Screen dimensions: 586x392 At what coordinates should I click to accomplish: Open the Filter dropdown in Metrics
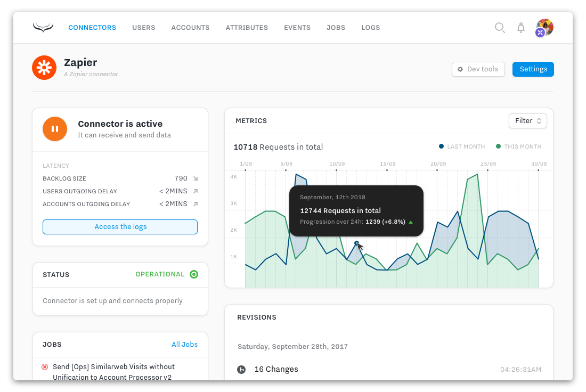point(528,121)
